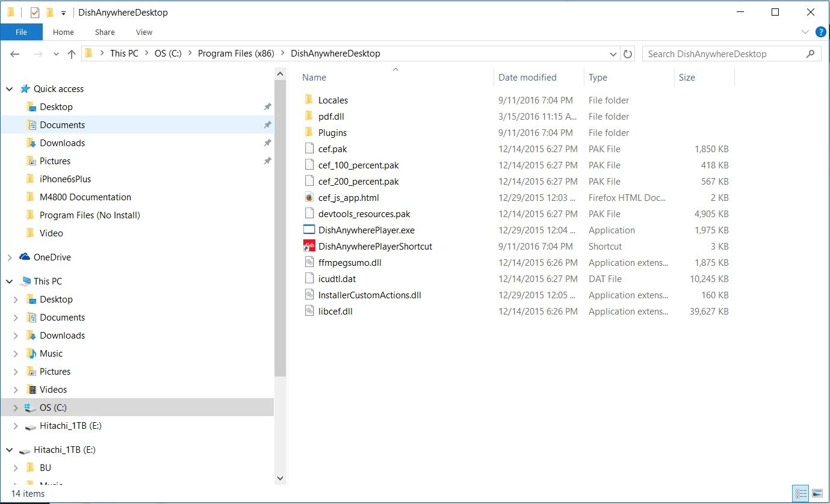Go back with the Back arrow
This screenshot has width=830, height=504.
click(x=15, y=54)
